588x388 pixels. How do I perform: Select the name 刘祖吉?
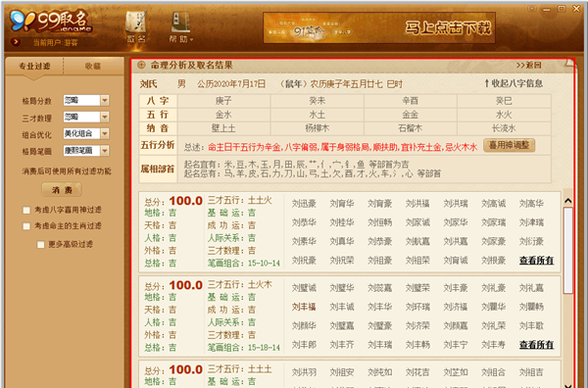click(x=531, y=372)
